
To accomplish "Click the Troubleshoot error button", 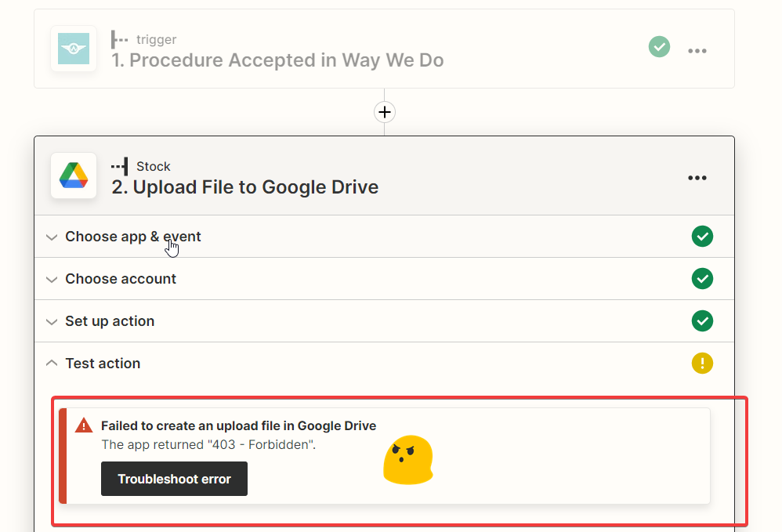I will tap(174, 479).
